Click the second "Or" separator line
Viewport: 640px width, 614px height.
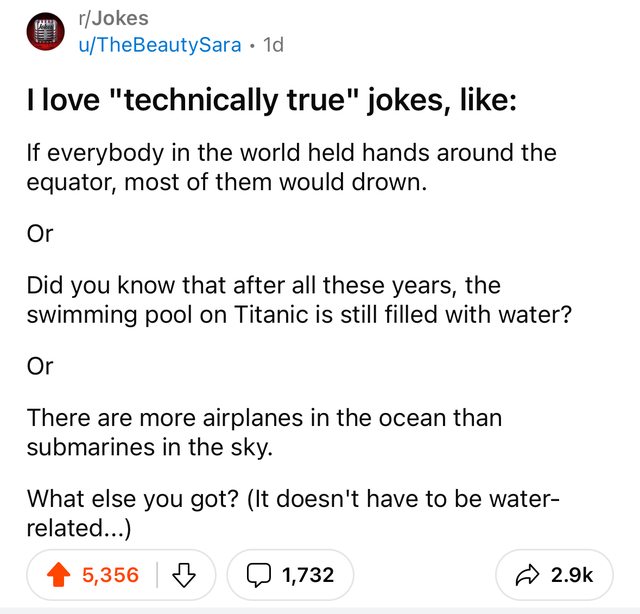[39, 367]
